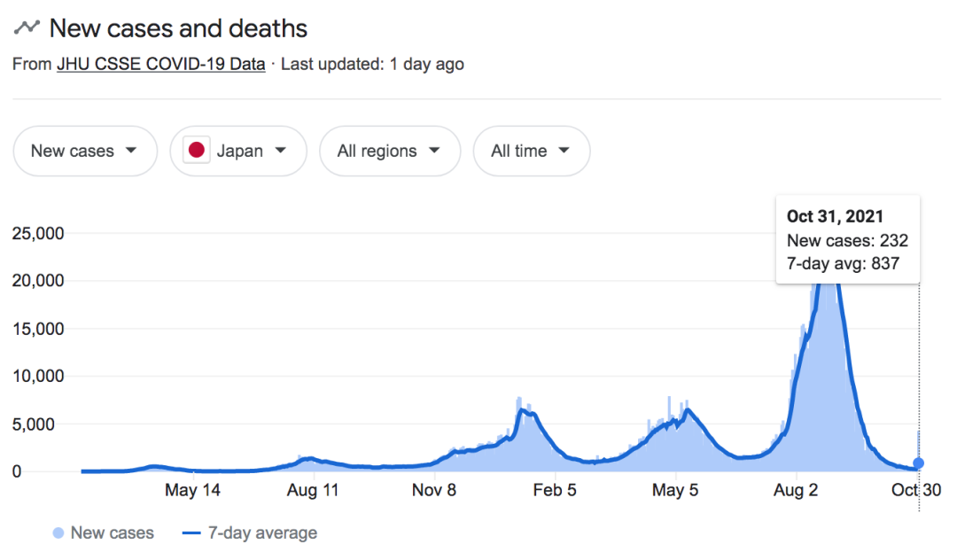Click the 25,000 y-axis label
Screen dimensions: 957x560
point(40,234)
